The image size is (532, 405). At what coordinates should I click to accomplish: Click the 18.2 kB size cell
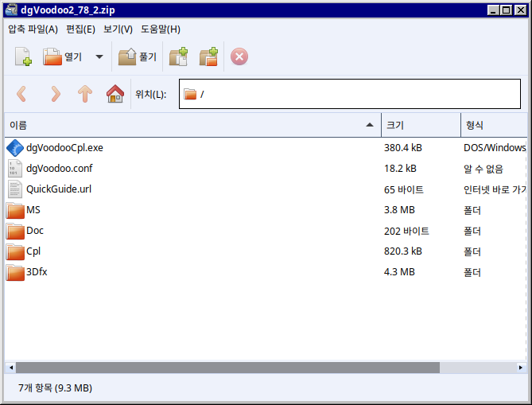pyautogui.click(x=400, y=169)
